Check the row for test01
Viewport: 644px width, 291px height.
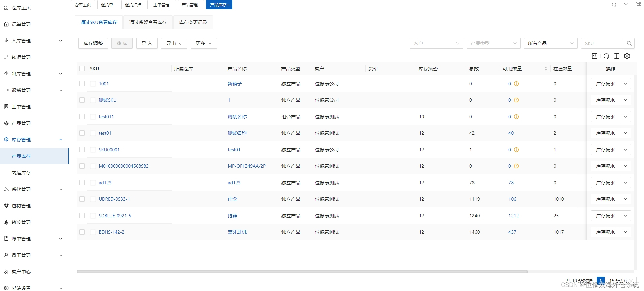pos(82,133)
